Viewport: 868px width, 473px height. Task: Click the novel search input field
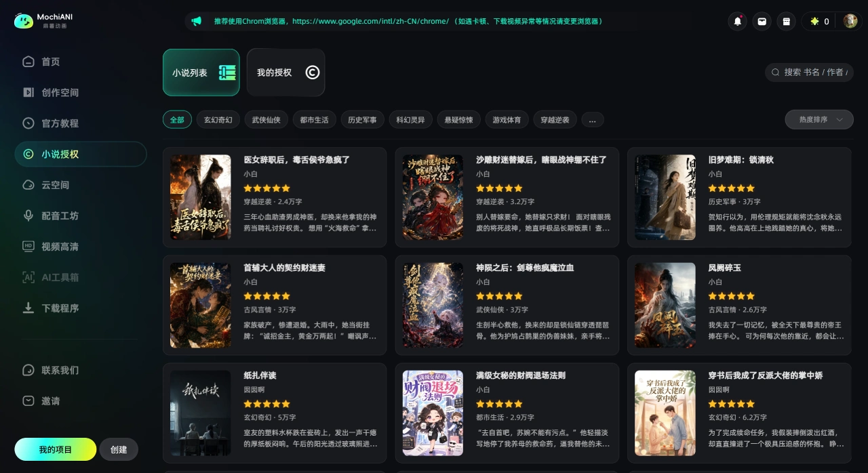(809, 72)
